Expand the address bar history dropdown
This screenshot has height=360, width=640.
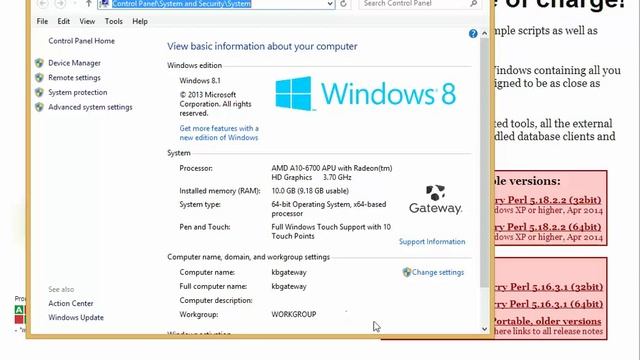click(x=330, y=4)
